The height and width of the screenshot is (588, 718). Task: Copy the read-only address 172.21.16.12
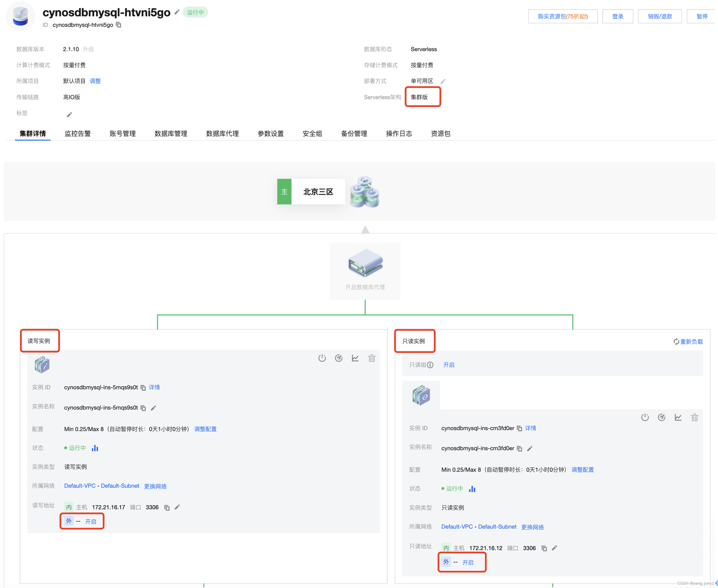point(544,548)
